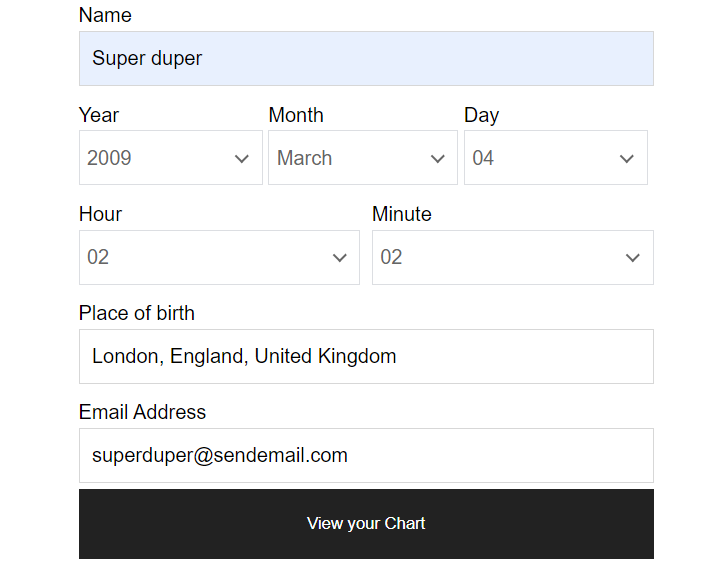
Task: Submit with View your Chart button
Action: (x=366, y=524)
